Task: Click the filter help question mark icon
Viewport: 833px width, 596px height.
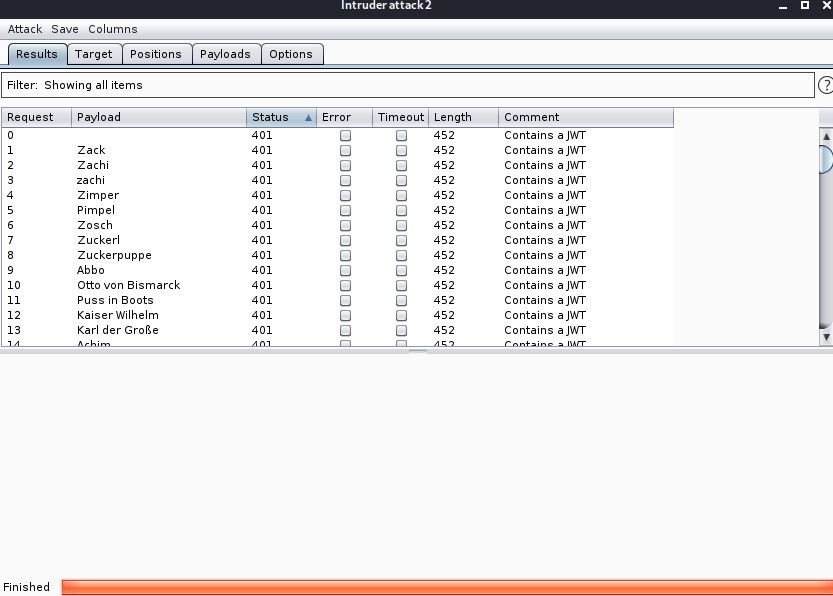Action: [826, 86]
